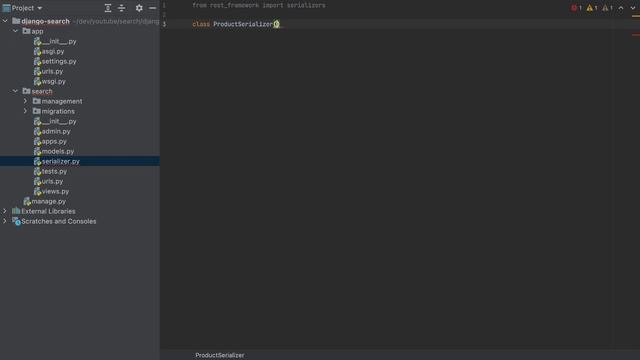Go to next highlighted error arrow
This screenshot has height=360, width=640.
(633, 8)
